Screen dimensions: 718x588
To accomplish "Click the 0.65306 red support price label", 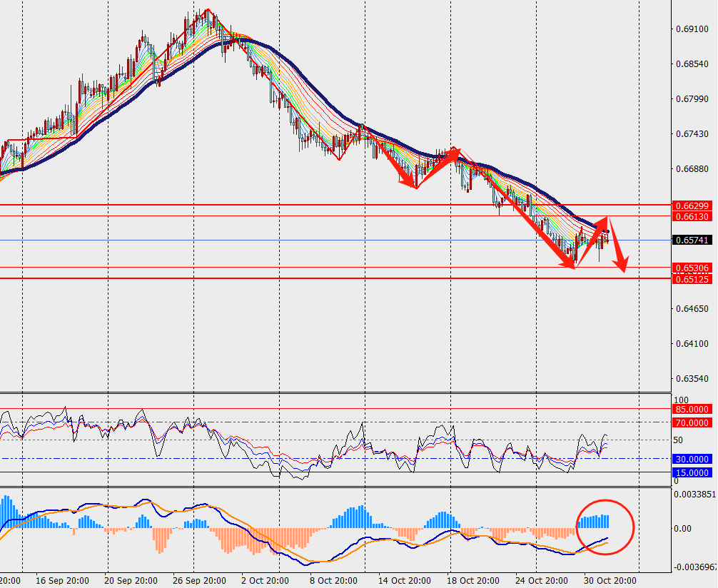I will coord(692,268).
